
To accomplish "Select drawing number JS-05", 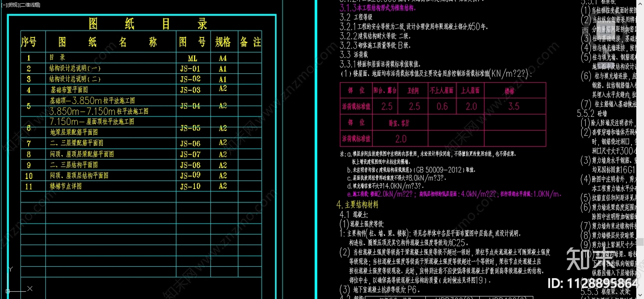I will tap(190, 128).
